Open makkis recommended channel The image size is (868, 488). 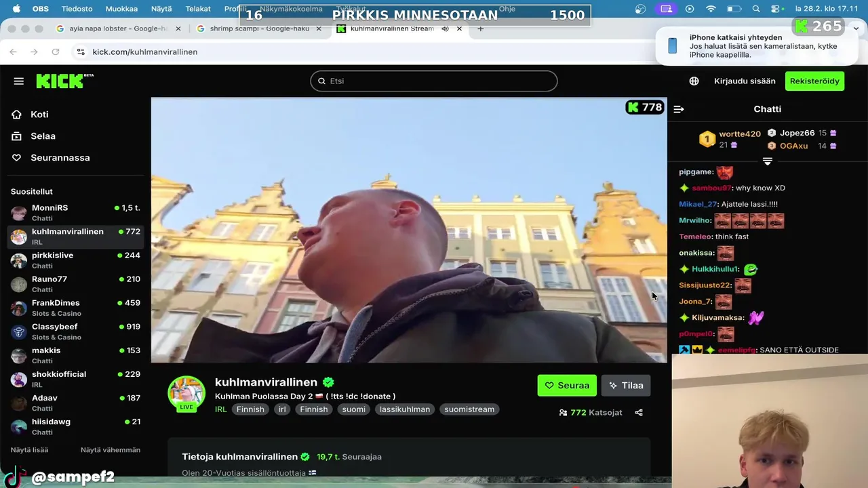(75, 355)
